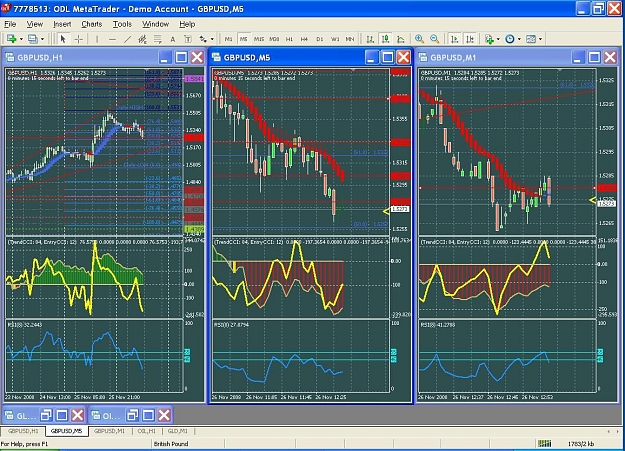Restore the minimized OI... chart window
The width and height of the screenshot is (625, 451).
132,416
